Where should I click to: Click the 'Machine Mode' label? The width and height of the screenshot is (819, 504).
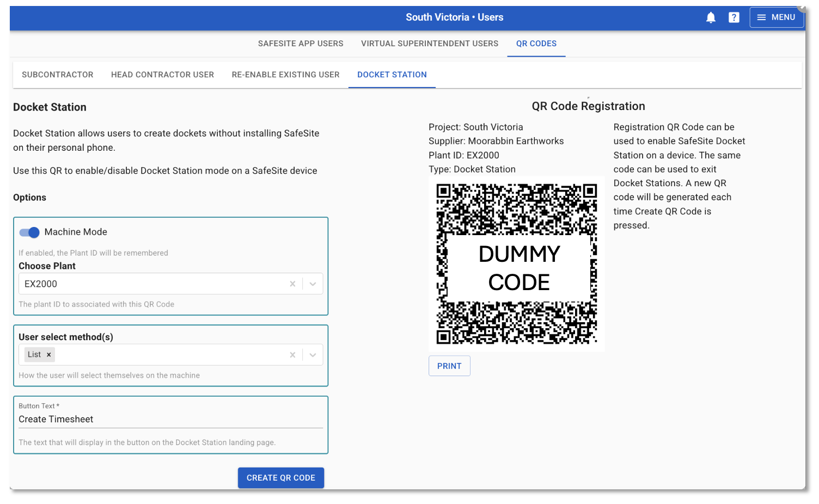pos(76,232)
